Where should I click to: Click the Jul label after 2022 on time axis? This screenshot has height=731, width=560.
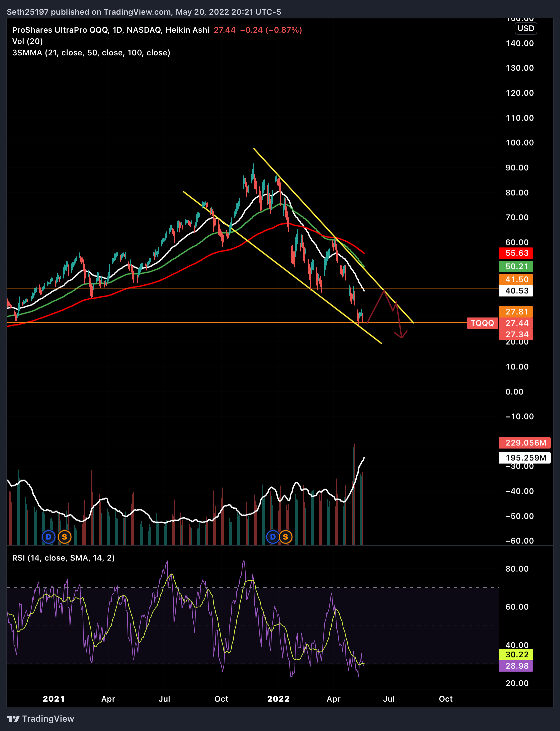[389, 699]
